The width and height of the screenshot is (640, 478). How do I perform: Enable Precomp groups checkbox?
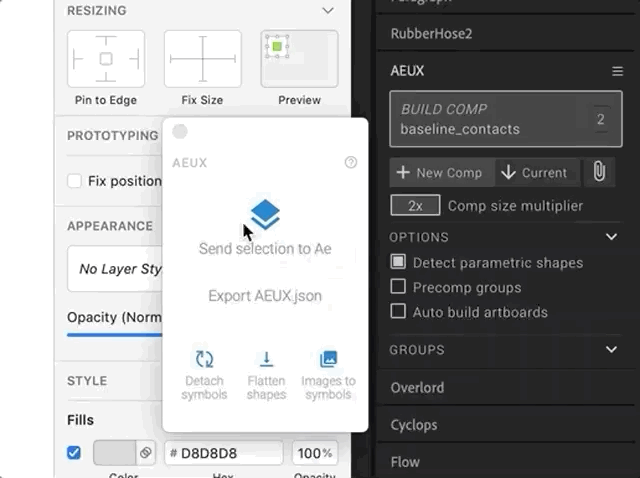point(398,287)
